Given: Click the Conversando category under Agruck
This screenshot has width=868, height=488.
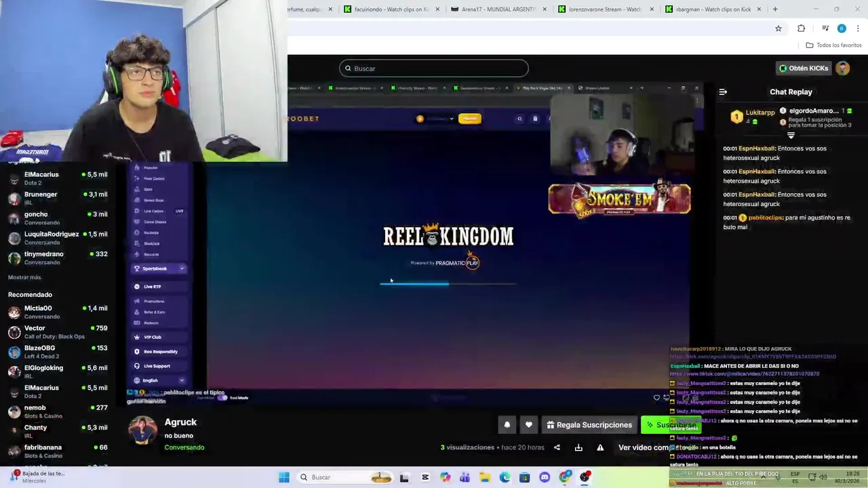Looking at the screenshot, I should pyautogui.click(x=184, y=447).
